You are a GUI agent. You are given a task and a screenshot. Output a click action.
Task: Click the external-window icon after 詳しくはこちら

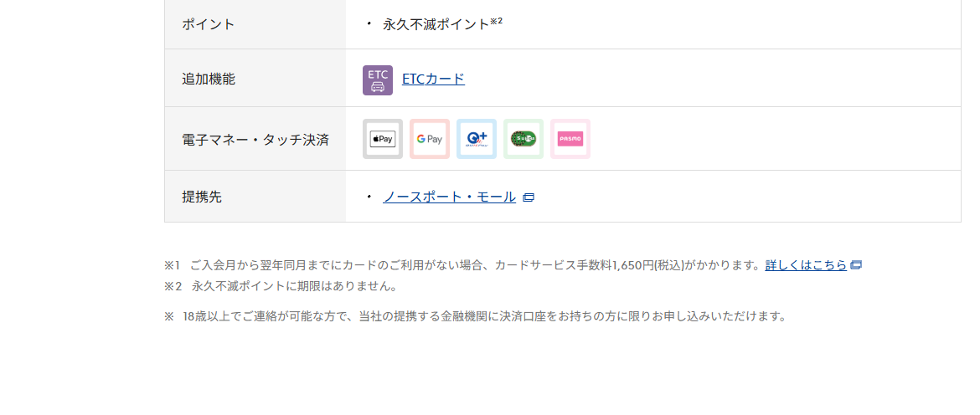pyautogui.click(x=856, y=264)
